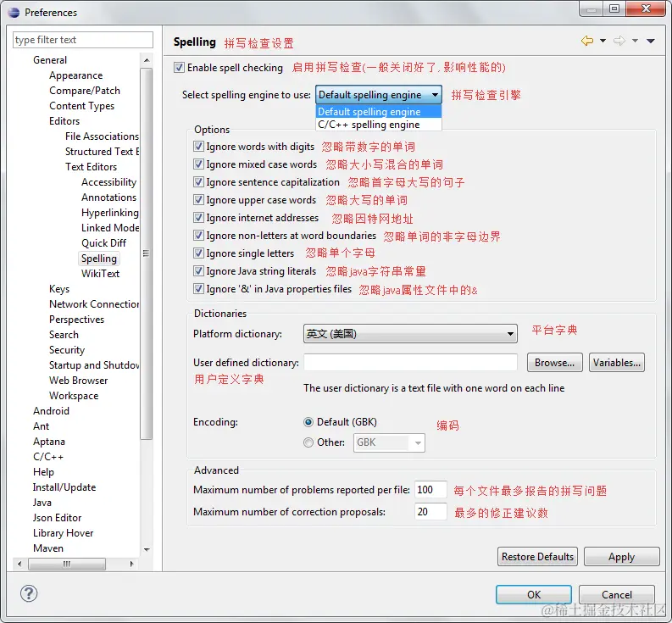
Task: Click tree horizontal scrollbar left arrow
Action: pos(19,564)
